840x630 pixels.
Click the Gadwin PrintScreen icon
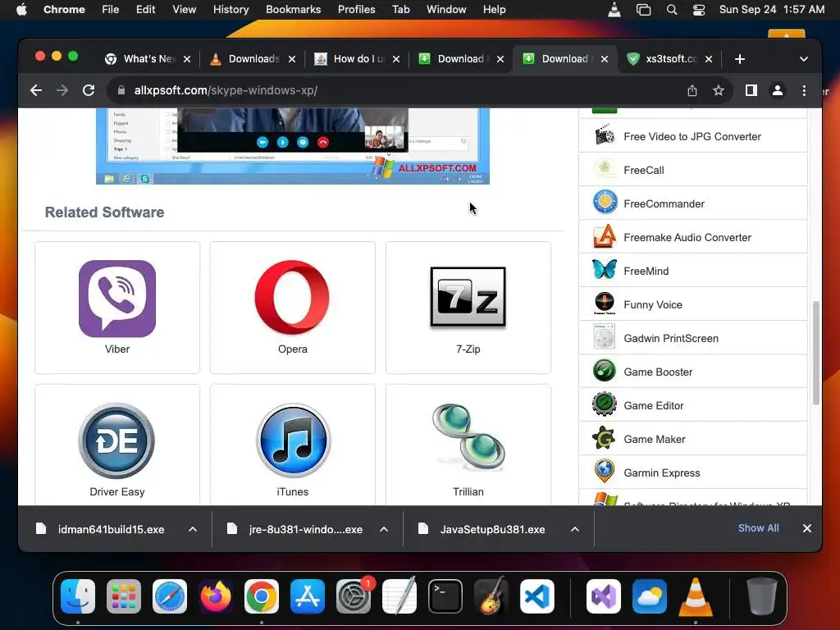pyautogui.click(x=605, y=338)
